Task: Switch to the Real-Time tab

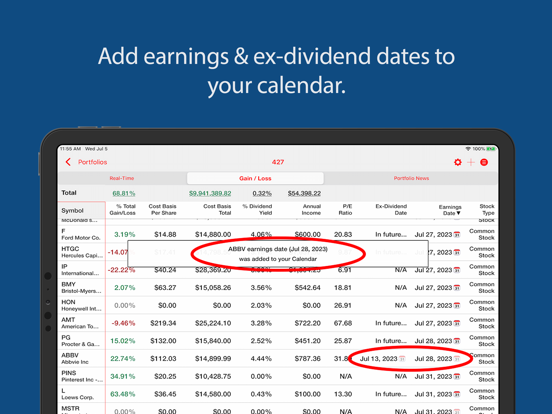Action: [122, 178]
